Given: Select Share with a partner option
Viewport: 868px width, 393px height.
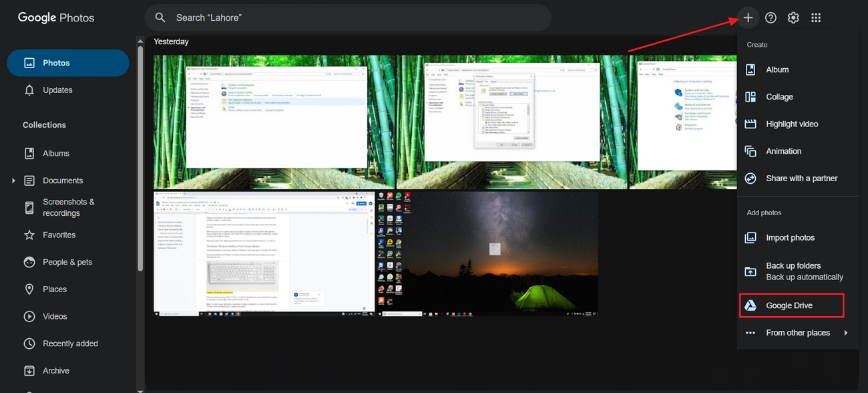Looking at the screenshot, I should pyautogui.click(x=803, y=178).
